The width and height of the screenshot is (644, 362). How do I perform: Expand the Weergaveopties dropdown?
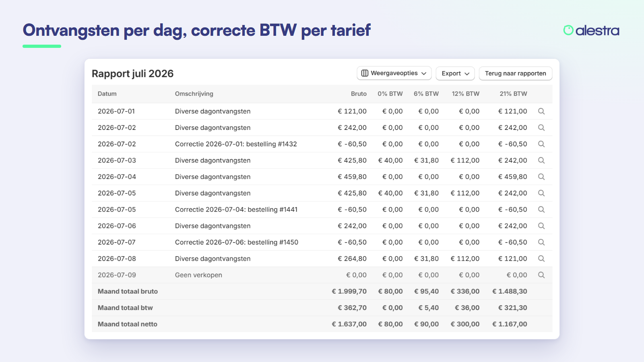(x=394, y=73)
